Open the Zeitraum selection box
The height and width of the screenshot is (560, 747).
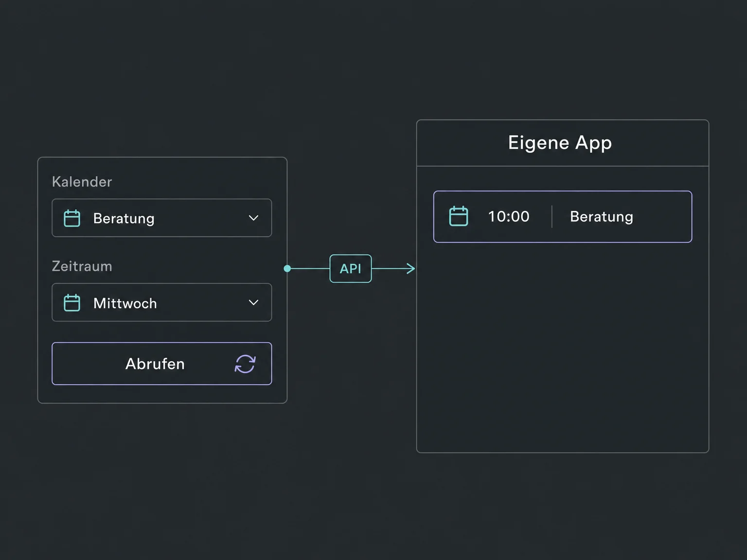click(162, 302)
